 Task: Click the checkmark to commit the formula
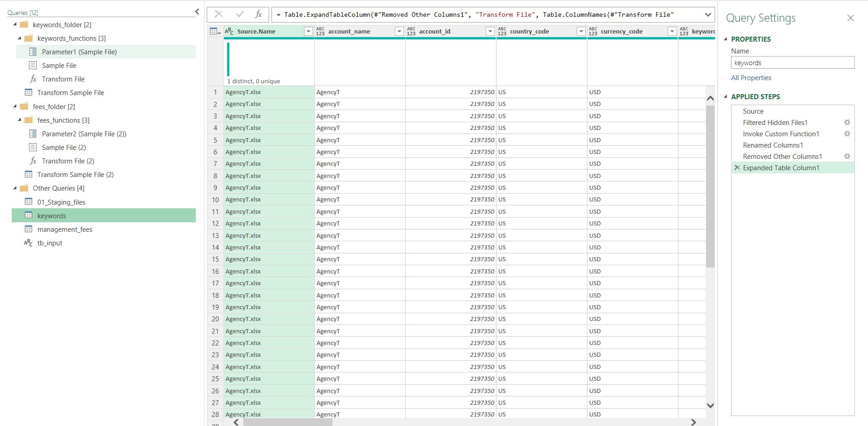click(240, 14)
